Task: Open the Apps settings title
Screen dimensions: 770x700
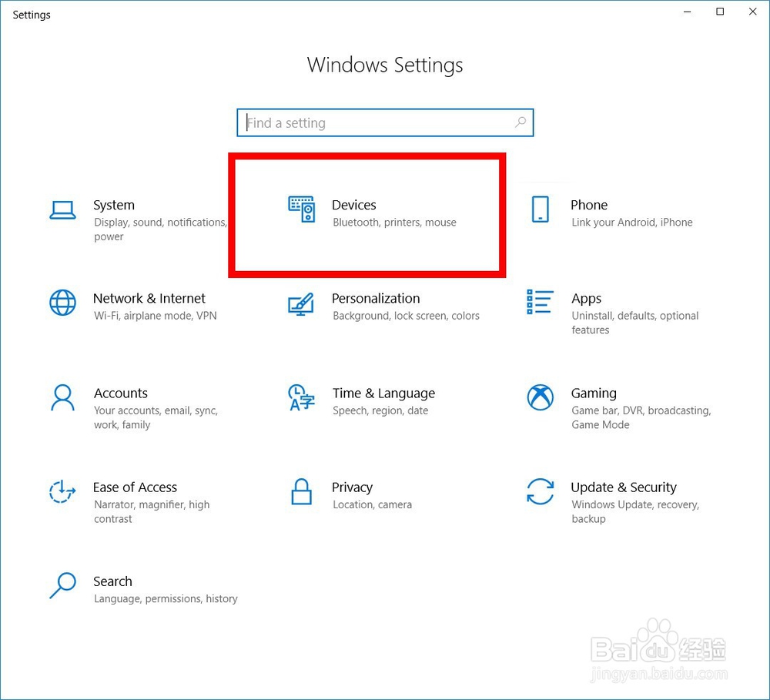Action: pyautogui.click(x=586, y=299)
